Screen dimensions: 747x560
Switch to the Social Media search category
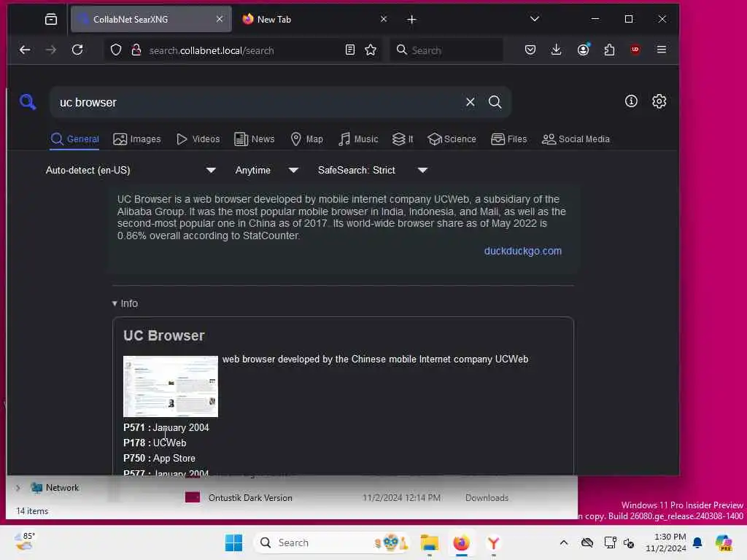pyautogui.click(x=576, y=139)
